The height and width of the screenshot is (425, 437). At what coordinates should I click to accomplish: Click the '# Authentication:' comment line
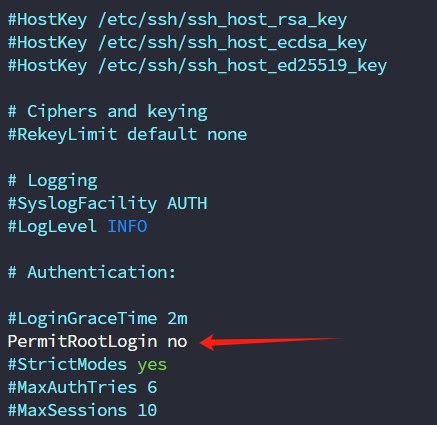(x=92, y=273)
